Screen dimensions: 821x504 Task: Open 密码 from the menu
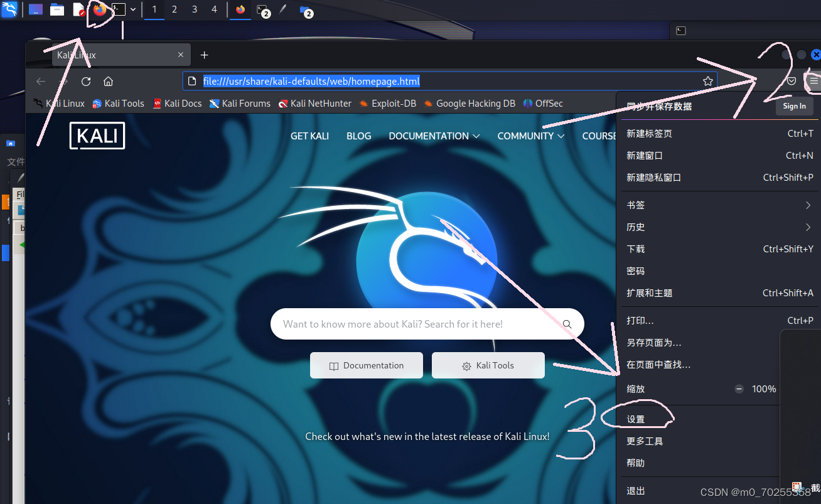[720, 271]
